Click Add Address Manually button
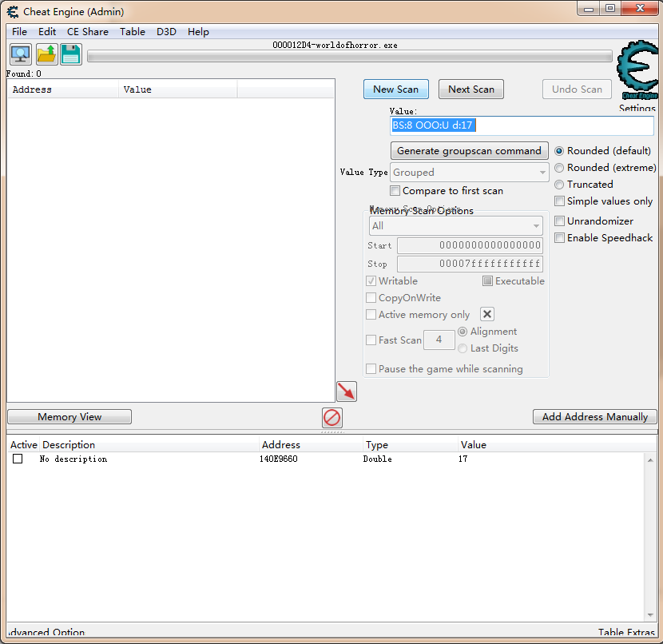Screen dimensions: 663x644 pyautogui.click(x=595, y=417)
